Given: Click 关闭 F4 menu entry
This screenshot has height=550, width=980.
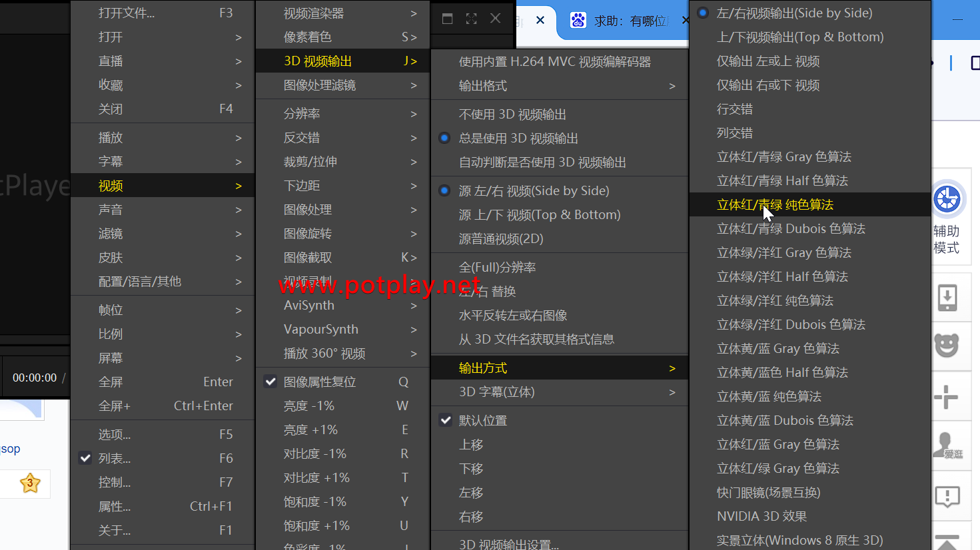Looking at the screenshot, I should (x=163, y=109).
